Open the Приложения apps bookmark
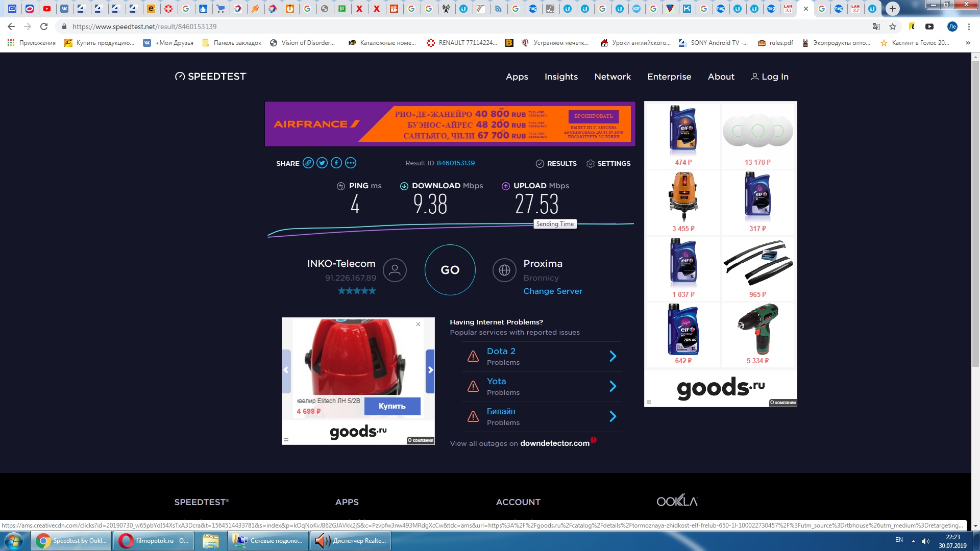 click(x=32, y=43)
